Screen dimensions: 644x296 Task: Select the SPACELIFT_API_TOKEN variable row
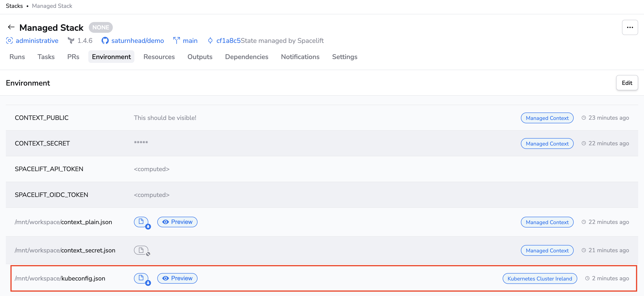(49, 169)
